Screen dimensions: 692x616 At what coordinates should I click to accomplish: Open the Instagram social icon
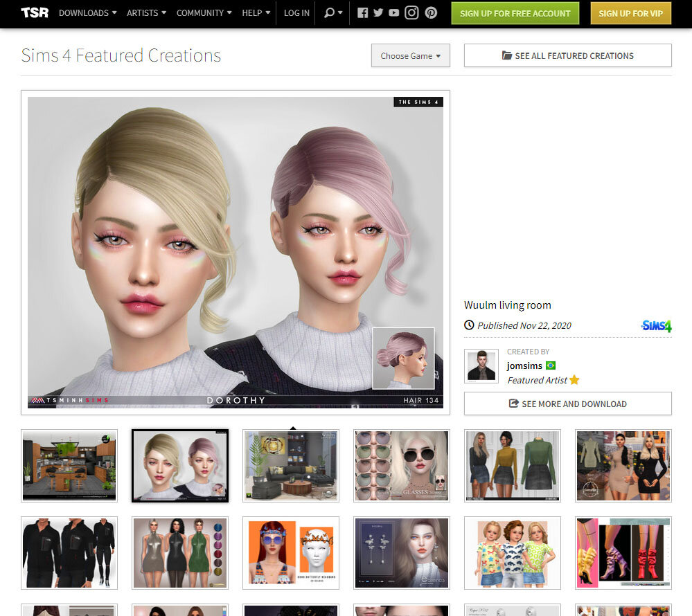click(x=411, y=12)
